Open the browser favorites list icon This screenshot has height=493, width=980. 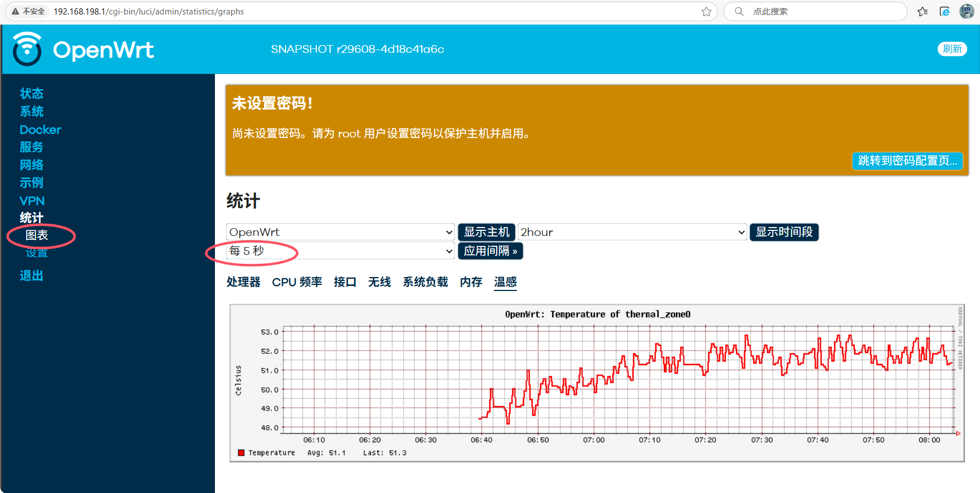click(x=923, y=12)
